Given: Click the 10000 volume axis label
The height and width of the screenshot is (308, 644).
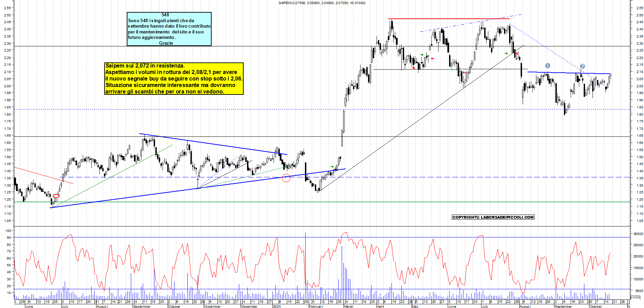Looking at the screenshot, I should pos(638,279).
